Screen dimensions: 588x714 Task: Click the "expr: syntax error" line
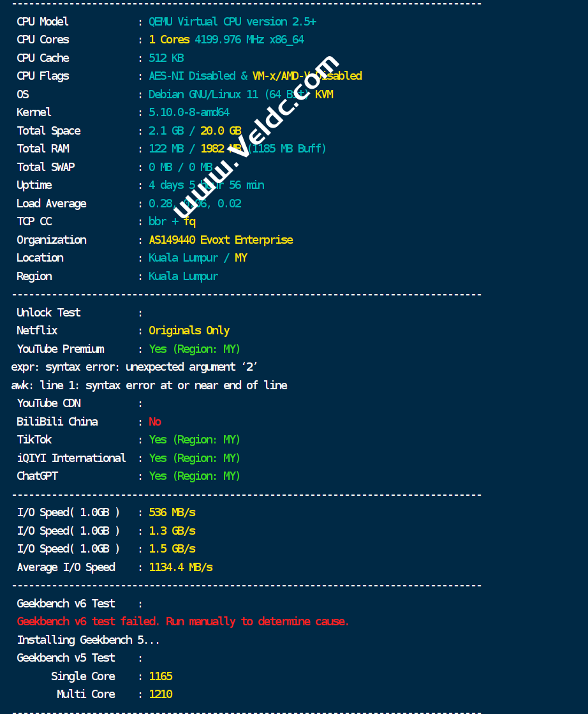click(134, 367)
